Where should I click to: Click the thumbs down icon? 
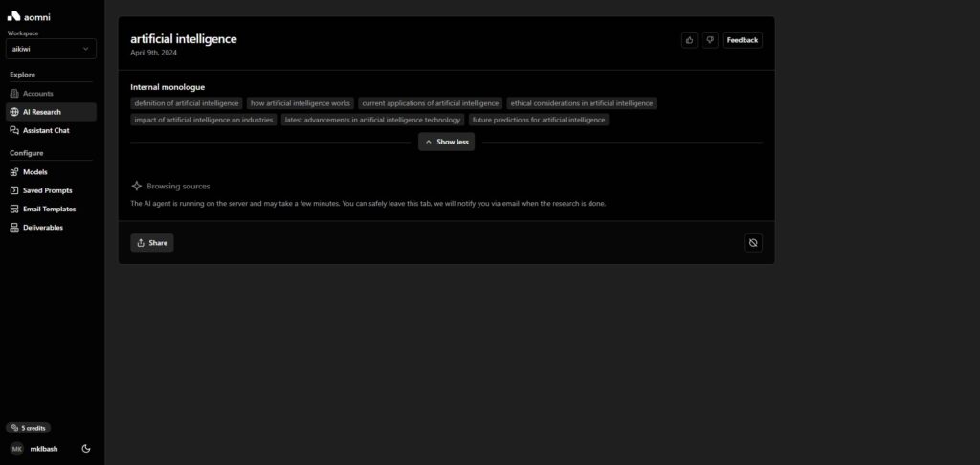pyautogui.click(x=710, y=40)
